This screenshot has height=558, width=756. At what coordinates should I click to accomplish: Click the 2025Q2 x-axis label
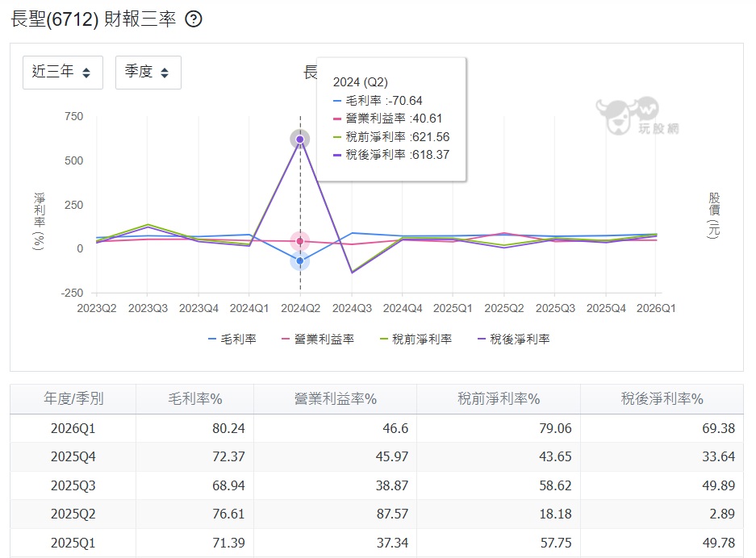[x=503, y=308]
